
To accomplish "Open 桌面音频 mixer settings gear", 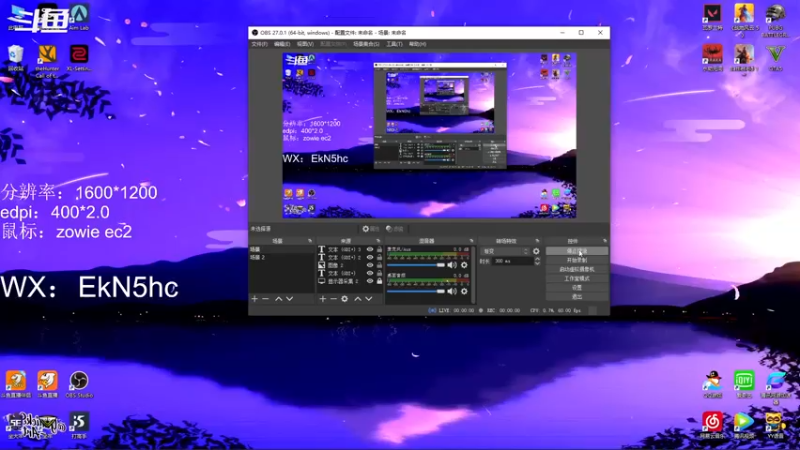I will 464,291.
